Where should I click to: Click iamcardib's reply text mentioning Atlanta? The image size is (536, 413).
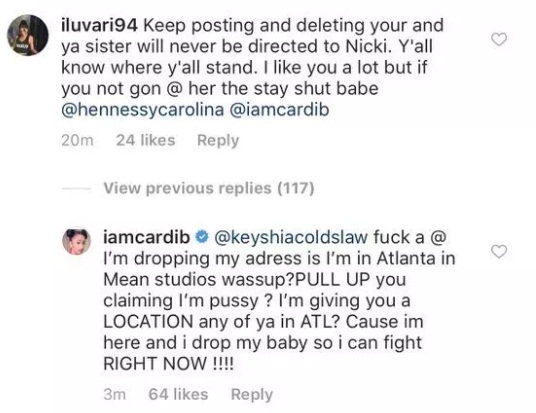pos(280,301)
